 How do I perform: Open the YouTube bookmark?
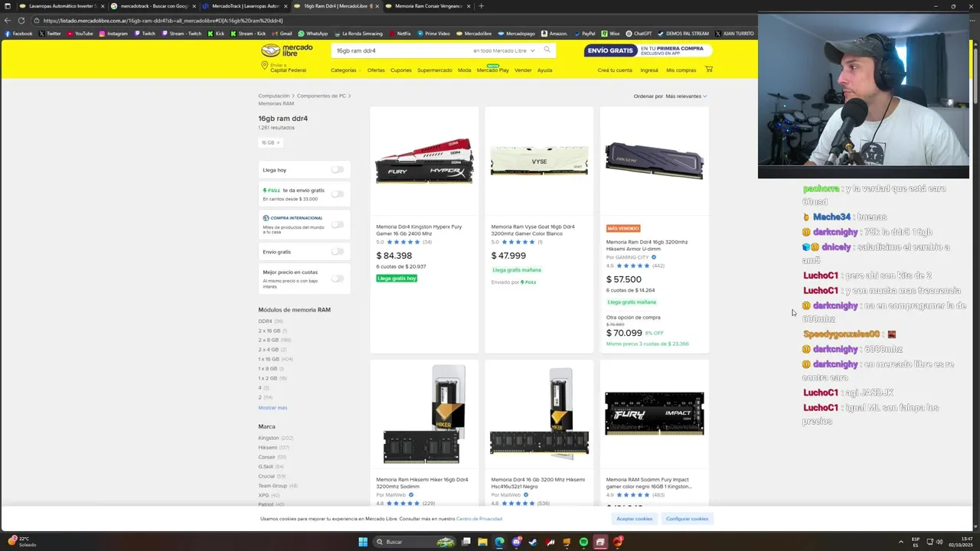pos(80,34)
